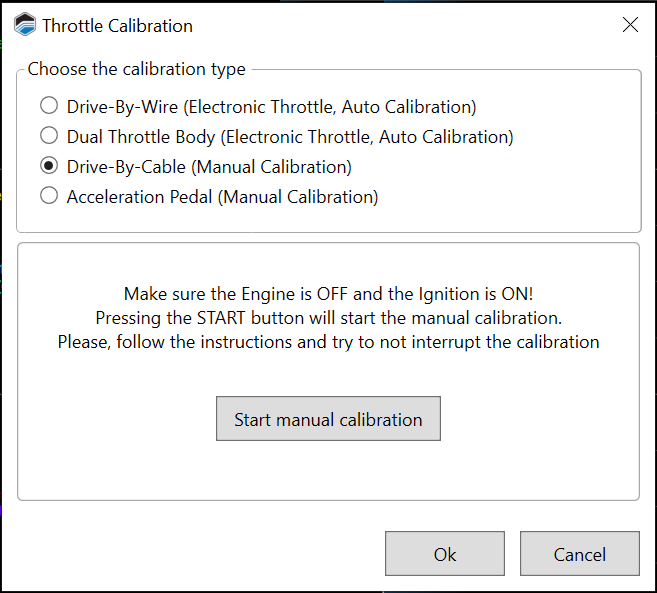This screenshot has height=593, width=657.
Task: Click the "Acceleration Pedal (Manual Calibration)" label text
Action: (x=222, y=196)
